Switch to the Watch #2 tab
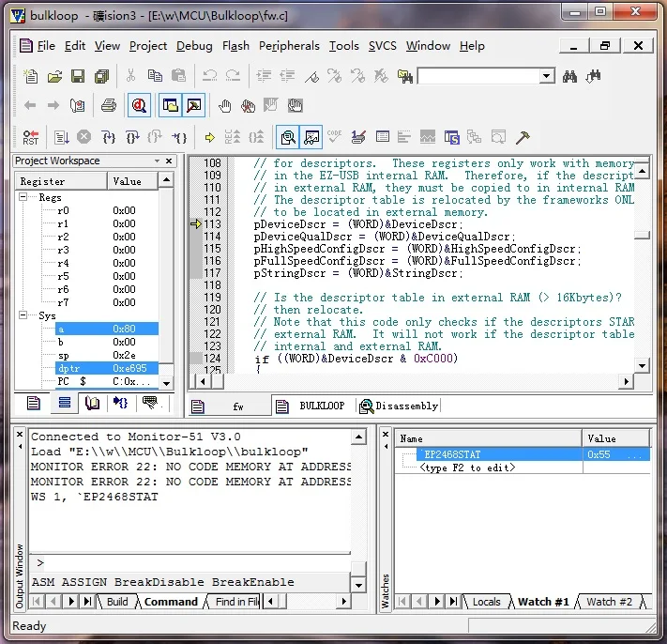667x644 pixels. [x=608, y=602]
